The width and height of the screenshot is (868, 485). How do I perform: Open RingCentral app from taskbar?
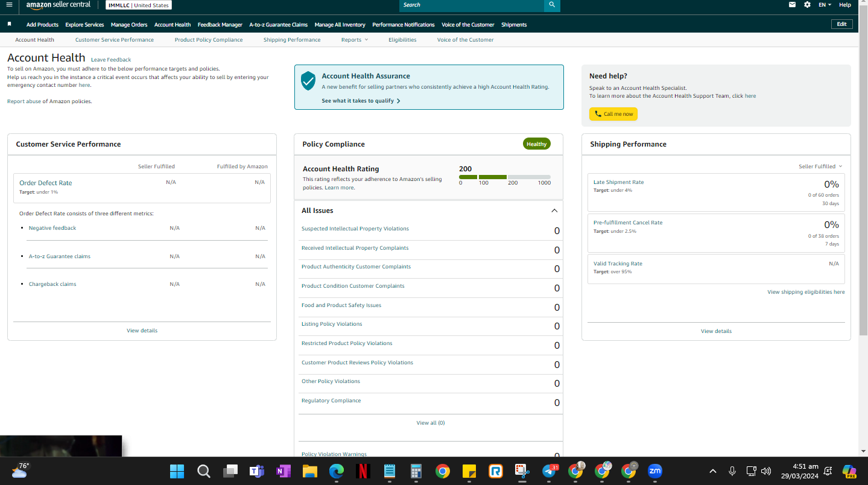pos(496,471)
